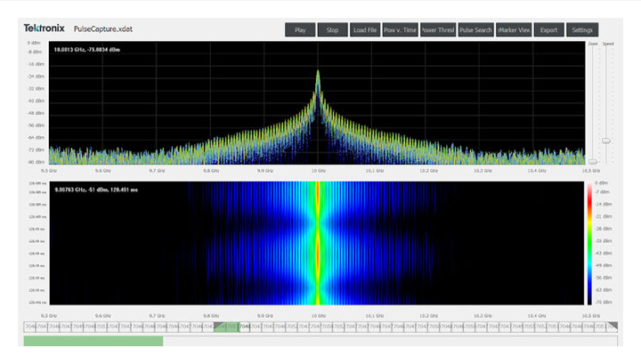Click the Tektronix logo
Image resolution: width=641 pixels, height=364 pixels.
45,28
